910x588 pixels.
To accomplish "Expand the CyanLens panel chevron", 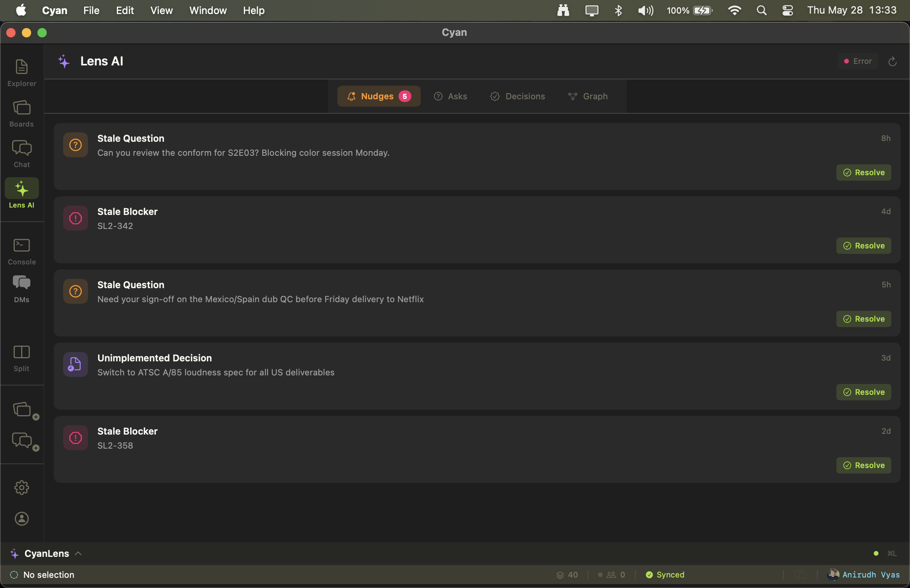I will [78, 553].
